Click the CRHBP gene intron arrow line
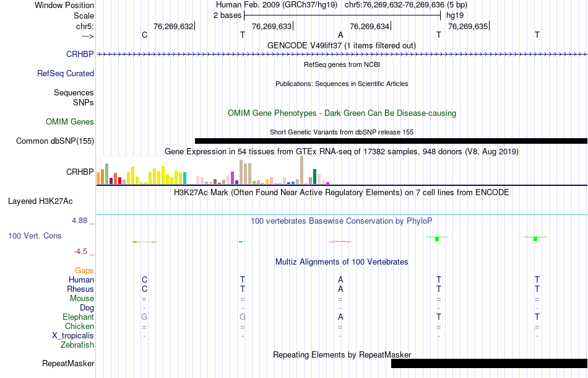Image resolution: width=588 pixels, height=378 pixels. pos(342,55)
